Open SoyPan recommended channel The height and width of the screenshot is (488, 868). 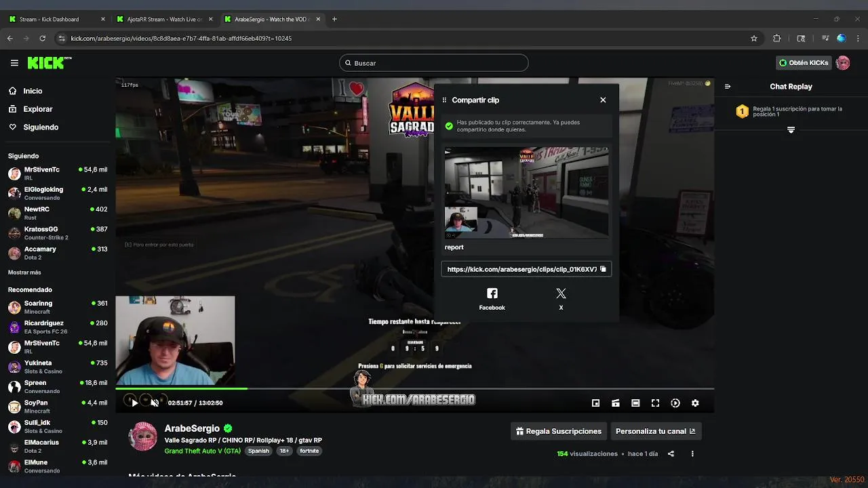pyautogui.click(x=58, y=406)
